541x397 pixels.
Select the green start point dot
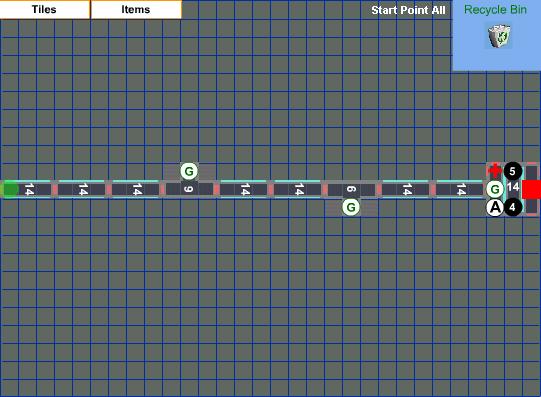10,189
